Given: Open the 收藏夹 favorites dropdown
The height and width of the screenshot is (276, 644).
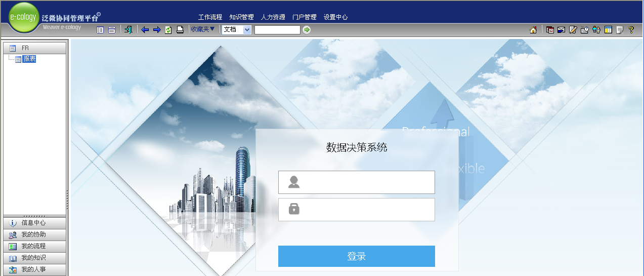Looking at the screenshot, I should 203,29.
